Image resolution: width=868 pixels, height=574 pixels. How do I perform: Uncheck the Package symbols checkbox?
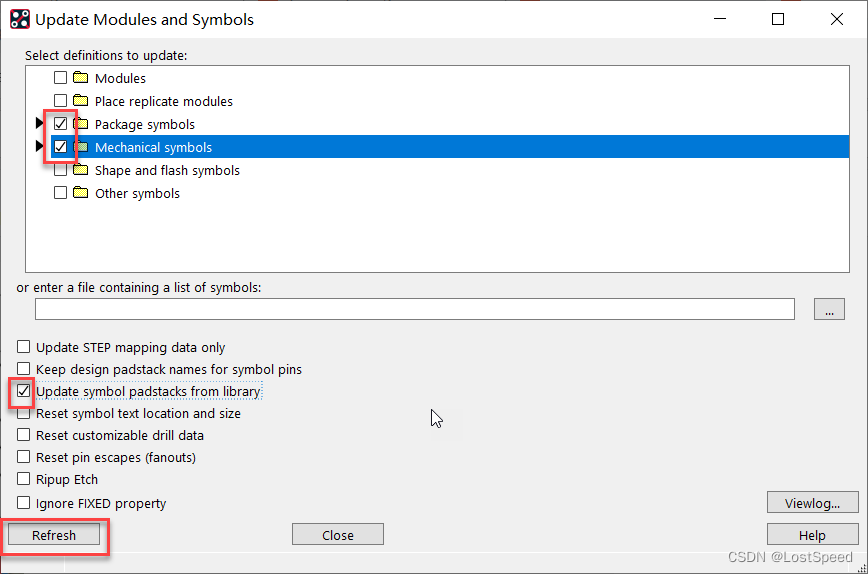(61, 124)
